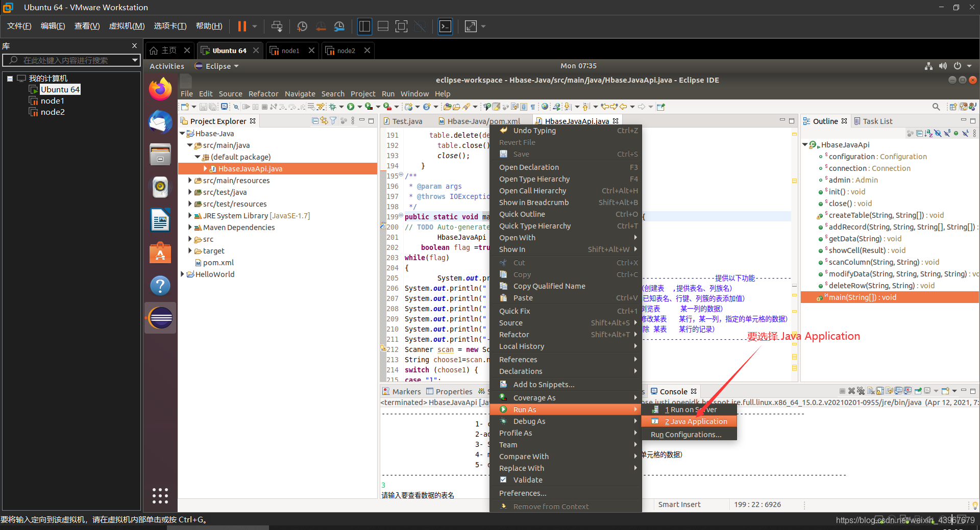Click the Open Perspective icon
Screen dimensions: 980x530
click(953, 107)
